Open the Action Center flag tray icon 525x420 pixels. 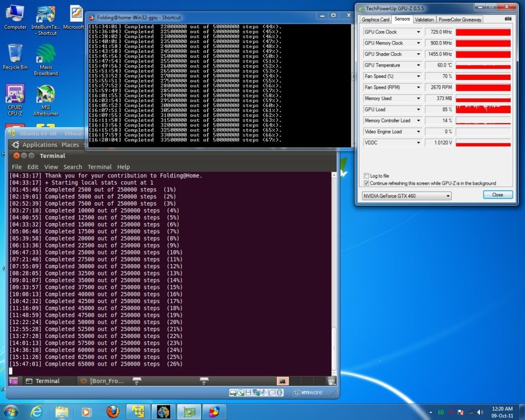[461, 412]
